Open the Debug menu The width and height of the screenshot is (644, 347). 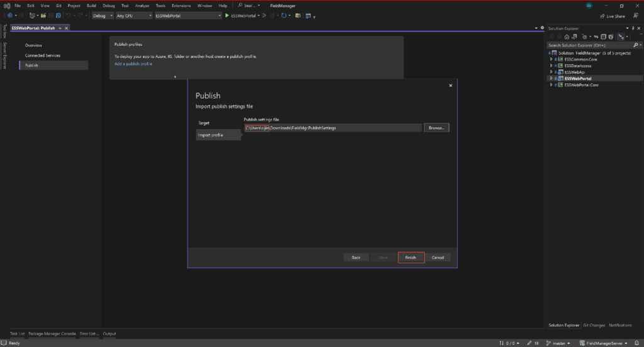108,6
